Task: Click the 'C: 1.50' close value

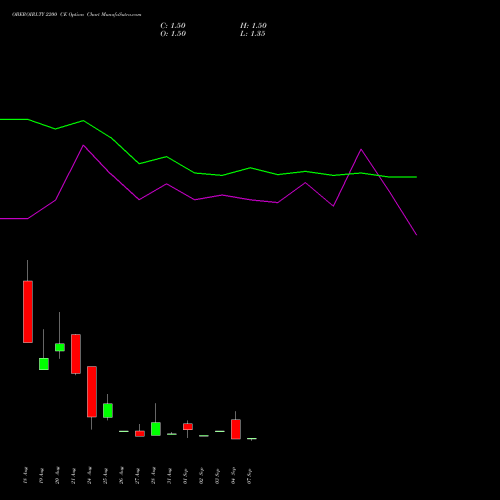Action: point(173,26)
